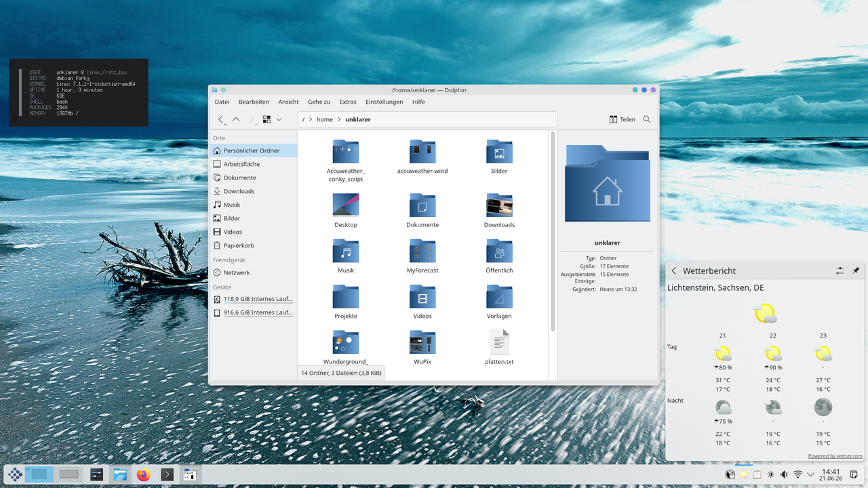This screenshot has height=488, width=868.
Task: Expand hidden system tray icons arrow
Action: pyautogui.click(x=810, y=474)
